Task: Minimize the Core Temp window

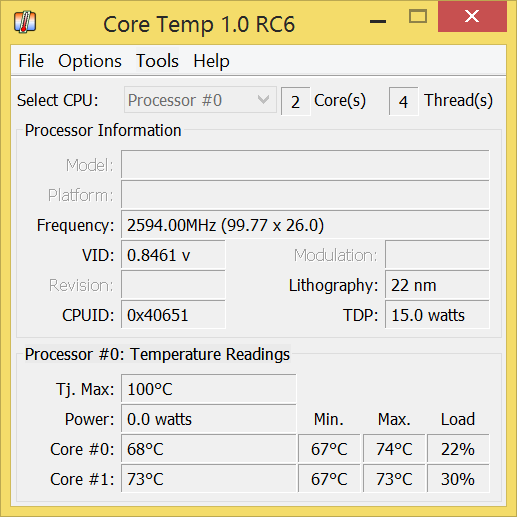Action: coord(378,21)
